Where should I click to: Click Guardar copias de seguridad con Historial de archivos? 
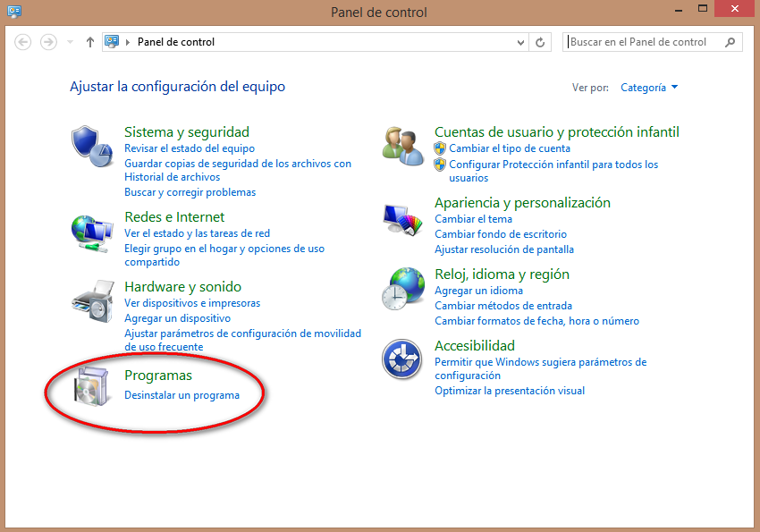tap(238, 170)
